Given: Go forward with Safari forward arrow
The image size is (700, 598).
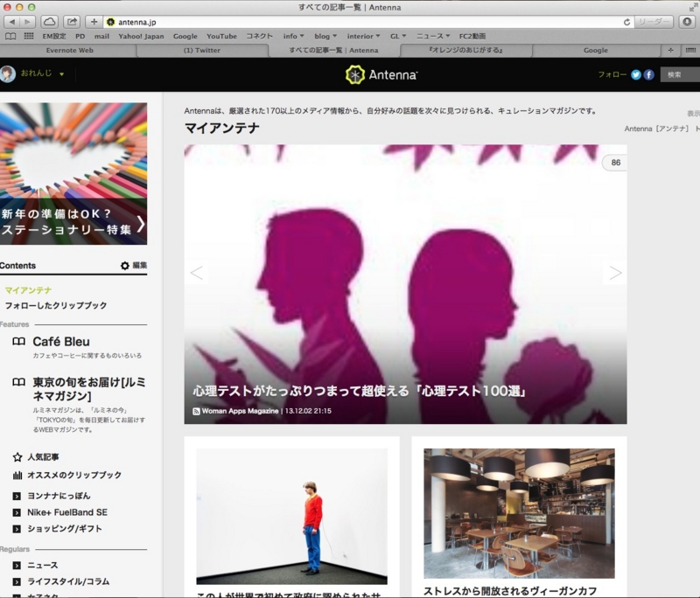Looking at the screenshot, I should click(27, 21).
